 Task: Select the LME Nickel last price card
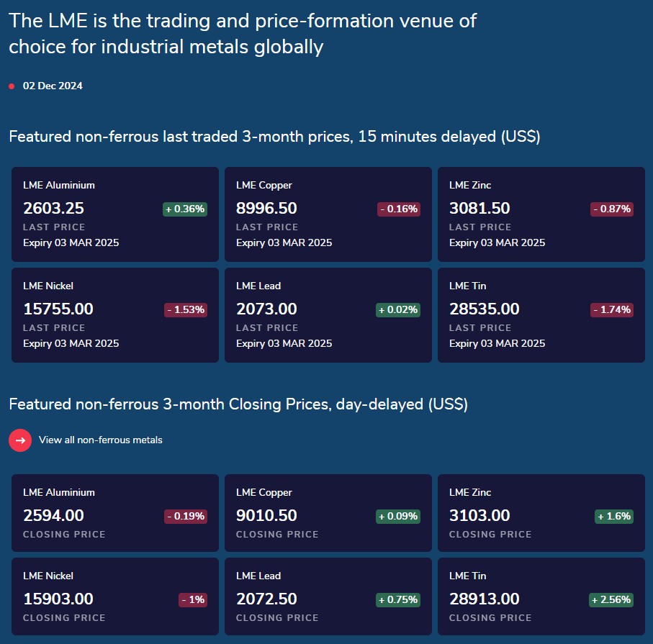[115, 315]
